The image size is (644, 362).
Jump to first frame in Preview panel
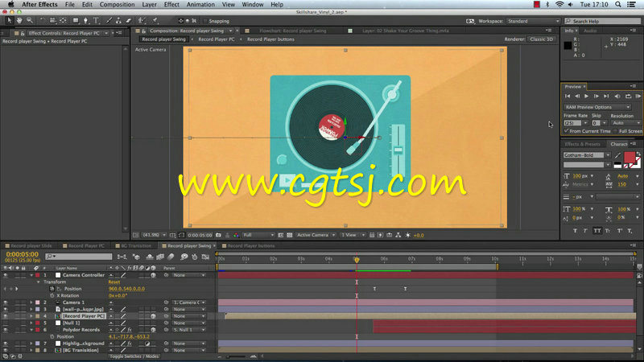[568, 96]
